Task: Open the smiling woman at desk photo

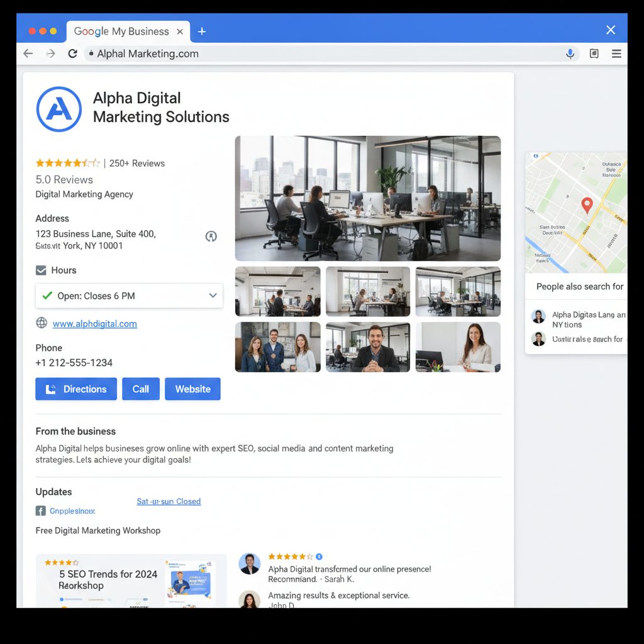Action: click(x=458, y=347)
